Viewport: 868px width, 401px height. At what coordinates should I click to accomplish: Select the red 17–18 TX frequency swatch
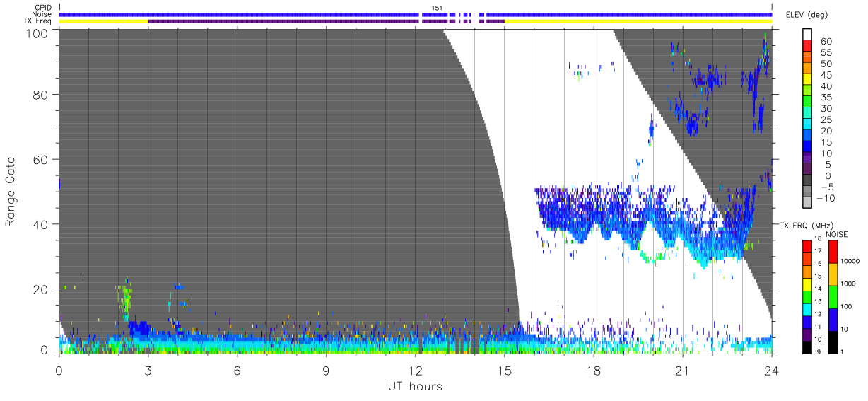[x=808, y=245]
